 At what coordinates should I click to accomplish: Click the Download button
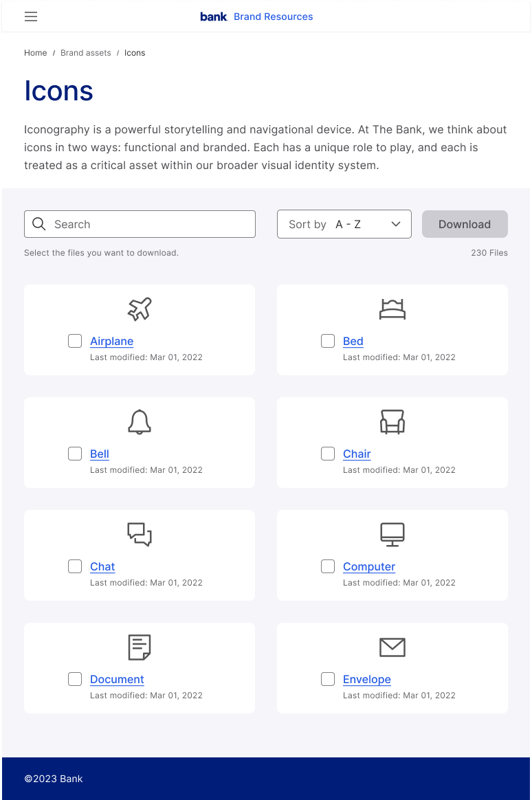click(465, 224)
